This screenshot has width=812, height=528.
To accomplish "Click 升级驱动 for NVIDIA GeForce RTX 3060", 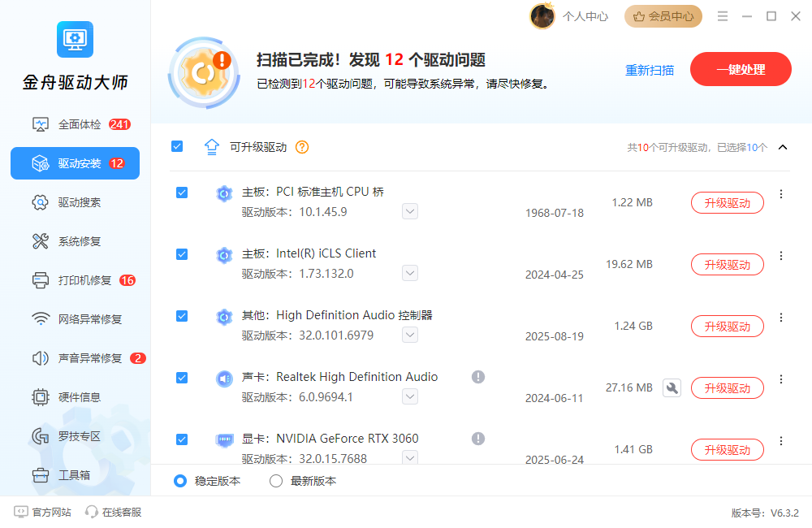I will tap(727, 449).
